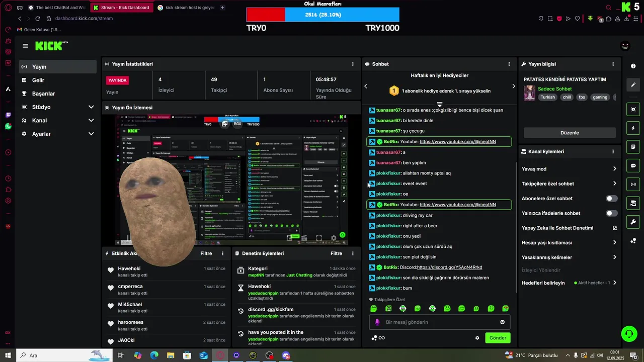The width and height of the screenshot is (644, 362).
Task: Open Kanal Eylemleri three-dot menu
Action: click(613, 151)
